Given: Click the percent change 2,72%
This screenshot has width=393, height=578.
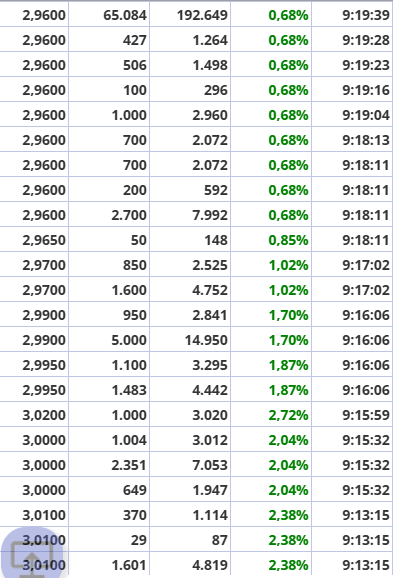Looking at the screenshot, I should coord(271,415).
